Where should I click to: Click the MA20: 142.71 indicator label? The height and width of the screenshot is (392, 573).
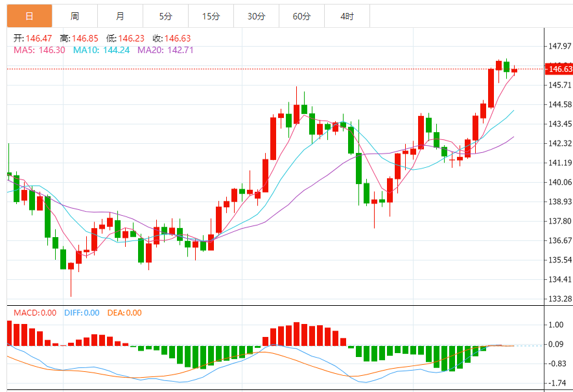(x=165, y=50)
